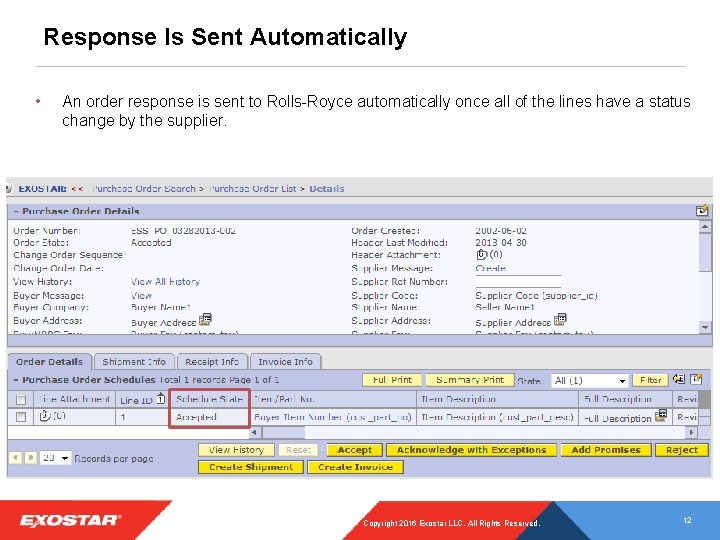Click the edit icon in Purchase Order Details header
The height and width of the screenshot is (540, 720).
702,211
